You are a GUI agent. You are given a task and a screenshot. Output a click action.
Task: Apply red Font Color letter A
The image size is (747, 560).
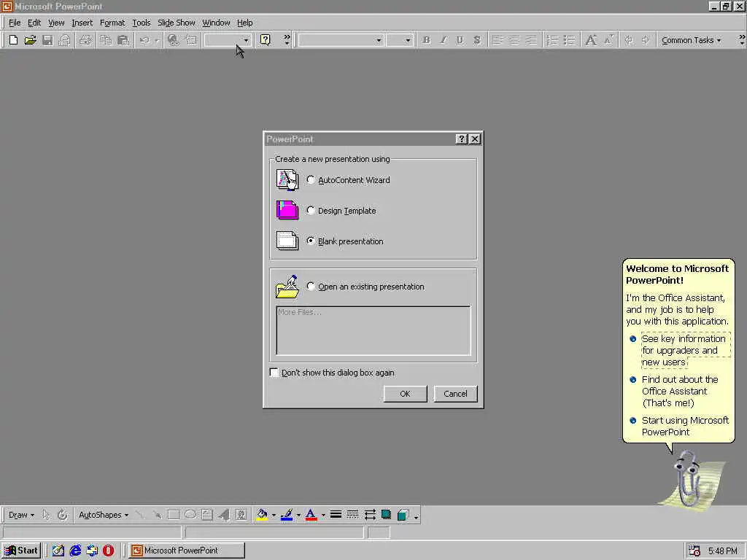(x=311, y=515)
